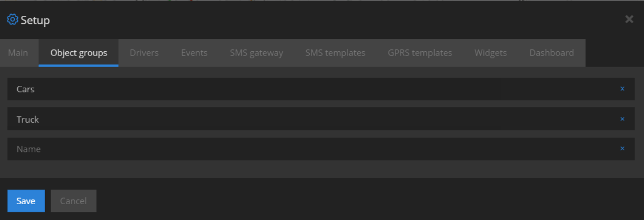Go to the Dashboard tab
Image resolution: width=644 pixels, height=220 pixels.
coord(551,53)
